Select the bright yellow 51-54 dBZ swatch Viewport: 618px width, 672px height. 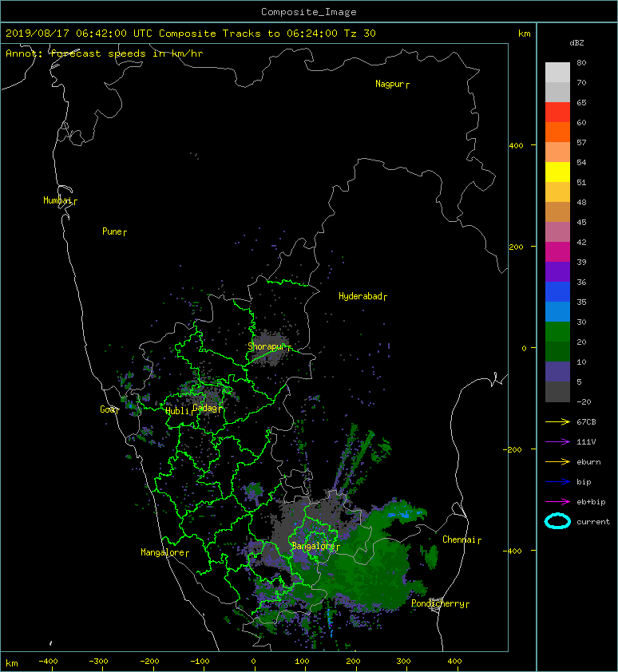pos(557,172)
